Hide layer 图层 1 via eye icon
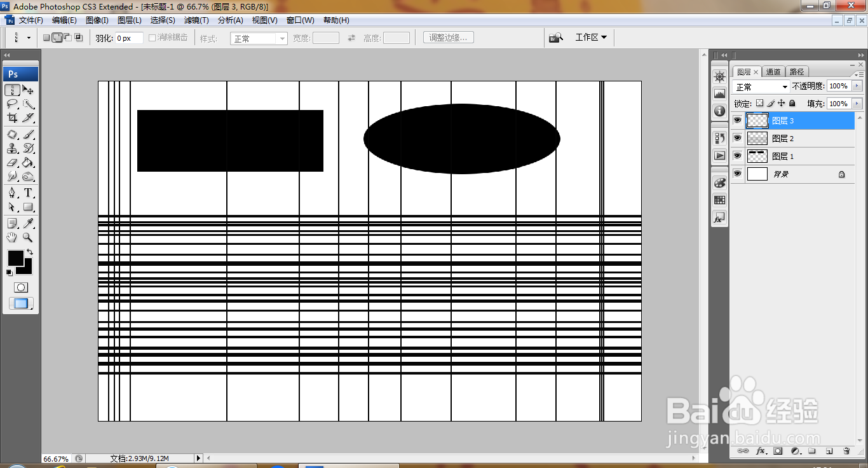The height and width of the screenshot is (468, 868). coord(738,156)
